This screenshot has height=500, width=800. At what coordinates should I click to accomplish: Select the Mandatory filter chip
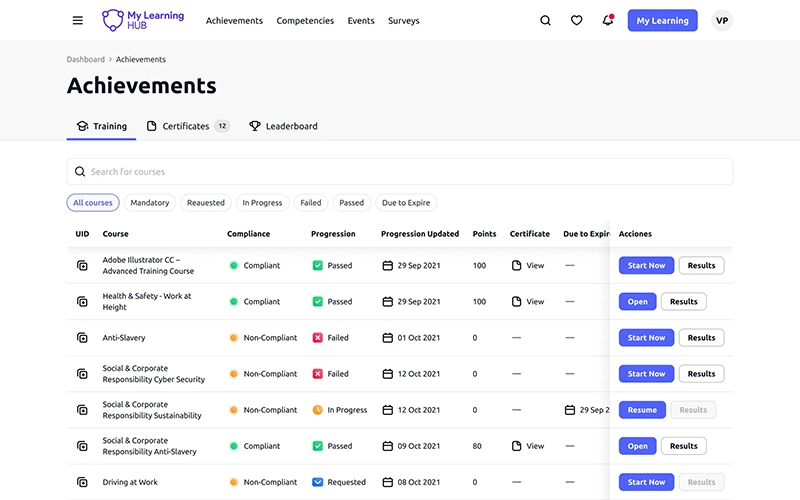(150, 203)
